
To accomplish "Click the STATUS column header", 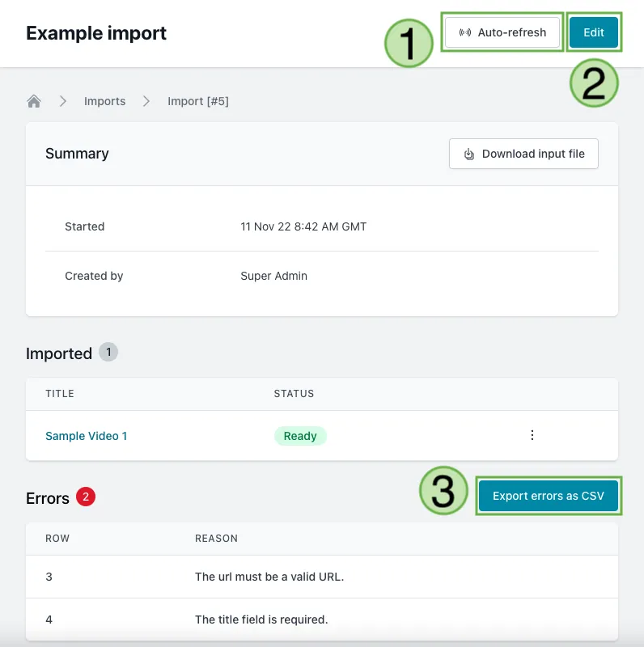I will coord(294,394).
